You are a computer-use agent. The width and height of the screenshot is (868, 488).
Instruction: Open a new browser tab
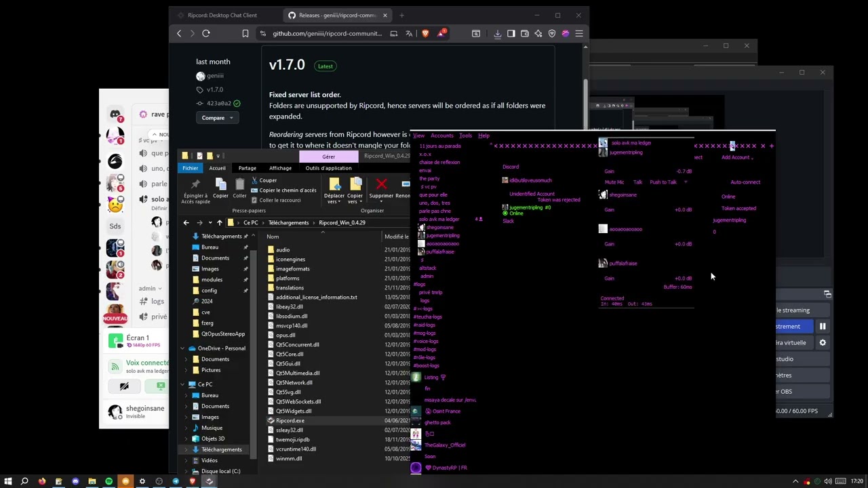point(401,15)
